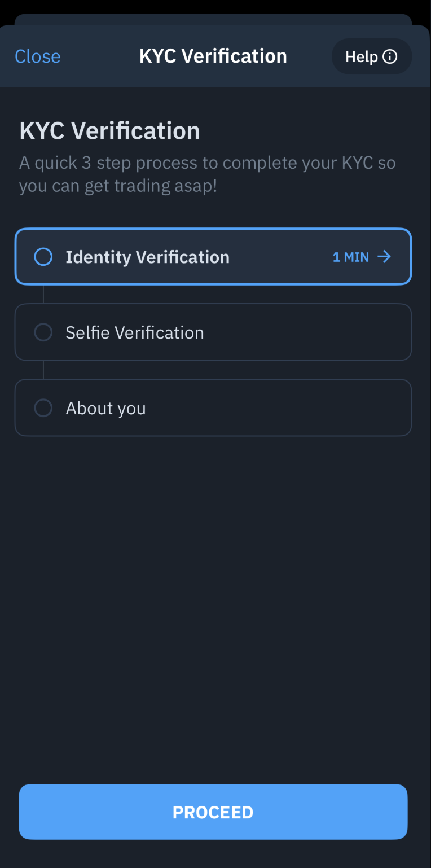Click the info icon beside Help
431x868 pixels.
click(x=390, y=56)
